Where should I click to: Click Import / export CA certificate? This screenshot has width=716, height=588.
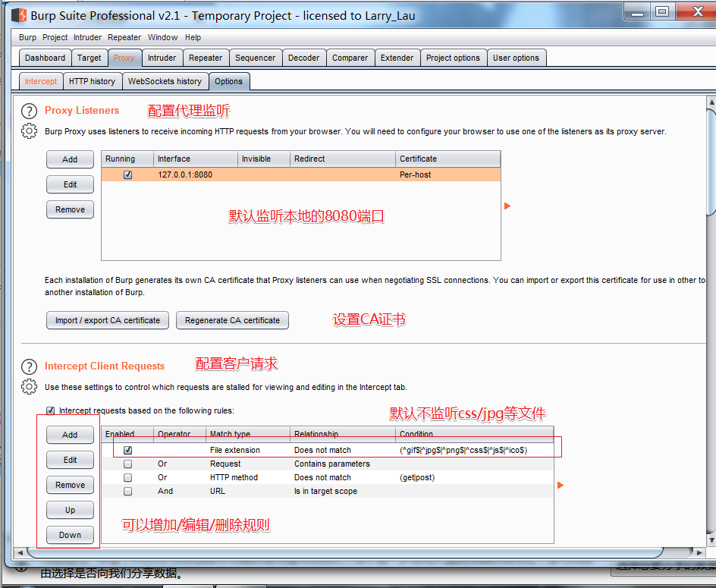coord(108,320)
